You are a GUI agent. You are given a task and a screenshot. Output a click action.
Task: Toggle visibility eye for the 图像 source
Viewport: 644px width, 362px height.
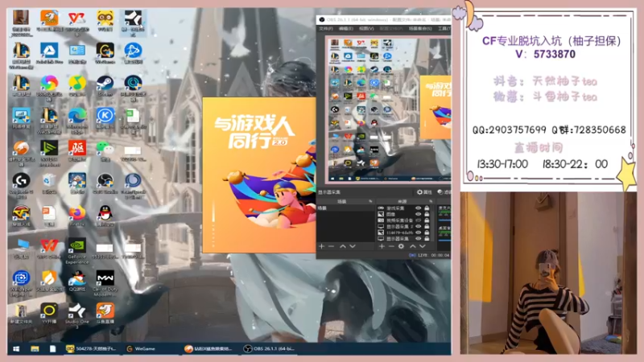click(418, 214)
